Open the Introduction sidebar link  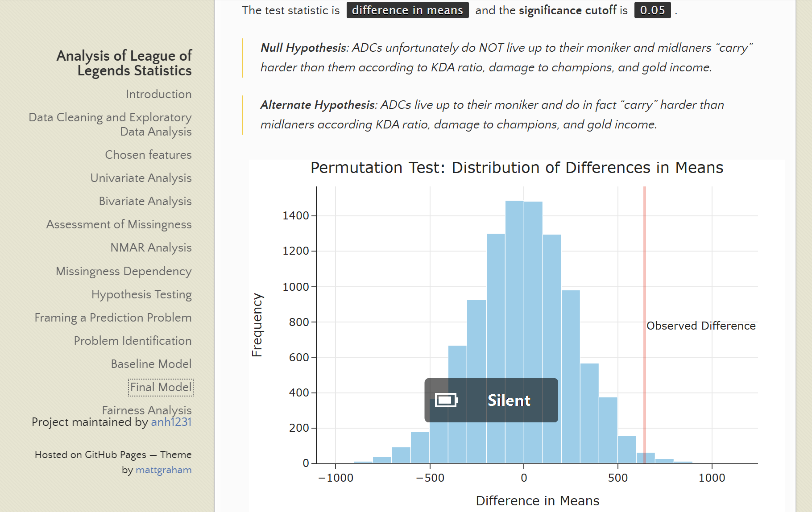158,94
